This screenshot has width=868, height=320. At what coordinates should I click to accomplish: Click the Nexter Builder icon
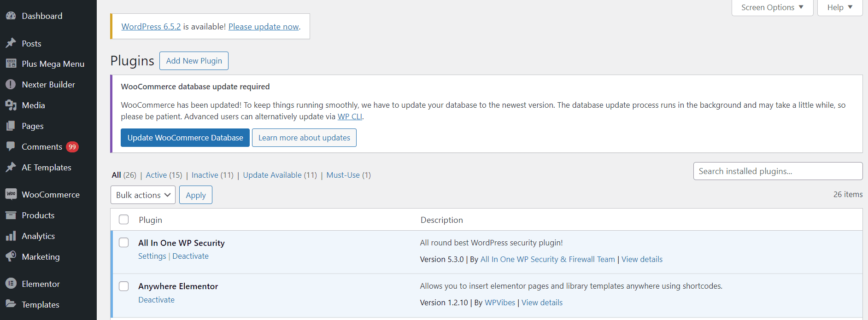pyautogui.click(x=11, y=84)
